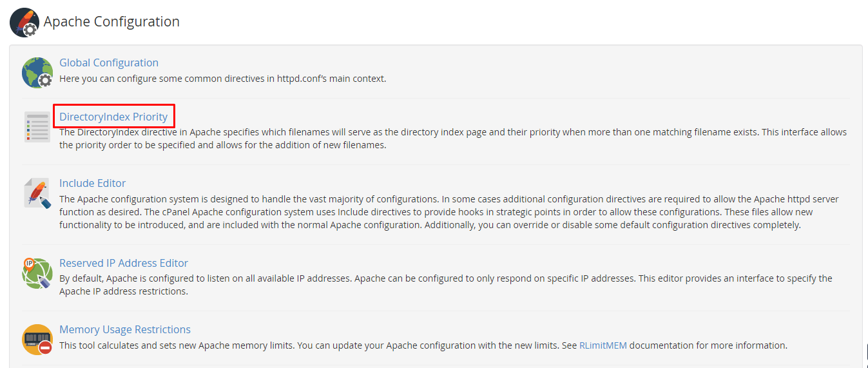
Task: Open Global Configuration via its globe icon
Action: [37, 72]
